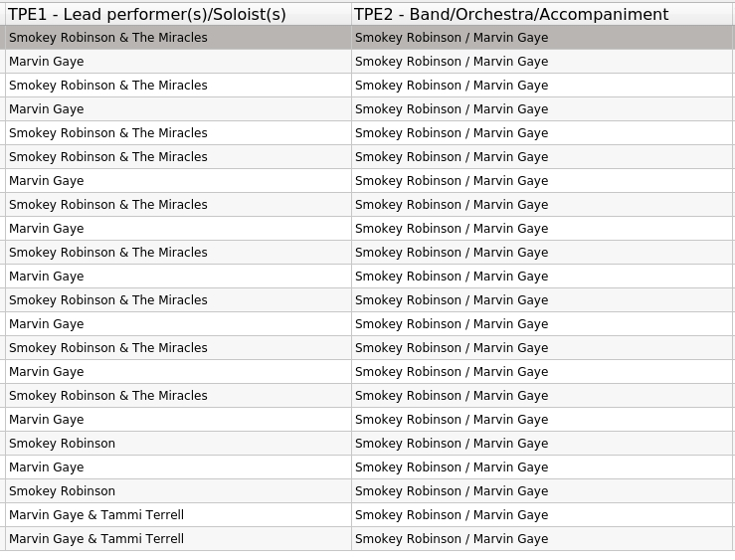
Task: Select the last Smokey Robinson & The Miracles row
Action: 108,396
